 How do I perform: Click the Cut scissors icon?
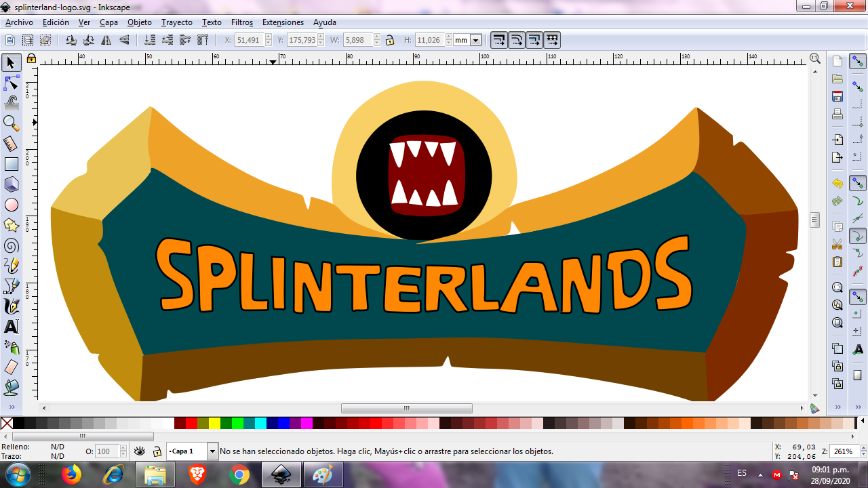coord(837,244)
